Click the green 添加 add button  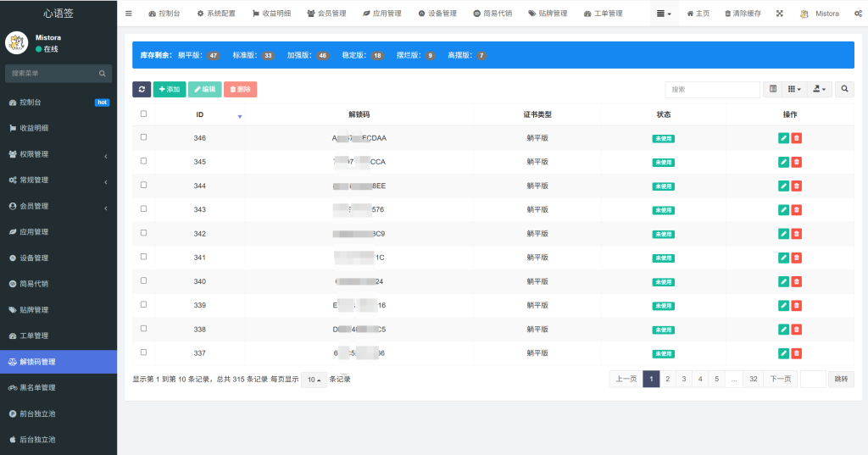tap(170, 89)
